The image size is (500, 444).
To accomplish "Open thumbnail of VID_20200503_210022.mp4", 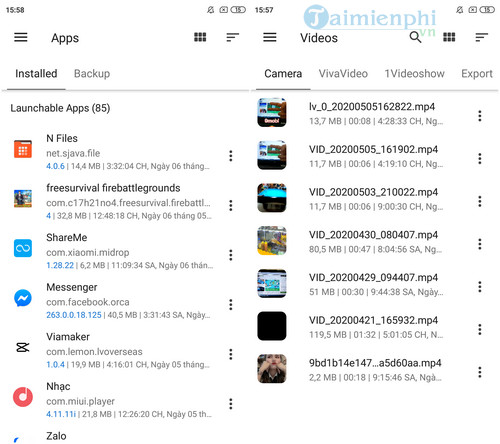I will (x=272, y=198).
